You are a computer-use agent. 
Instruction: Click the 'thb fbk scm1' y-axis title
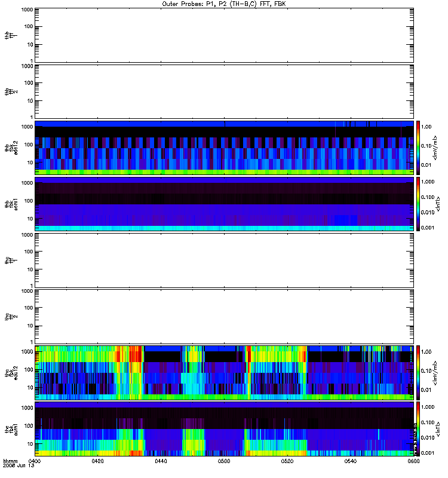(x=11, y=204)
